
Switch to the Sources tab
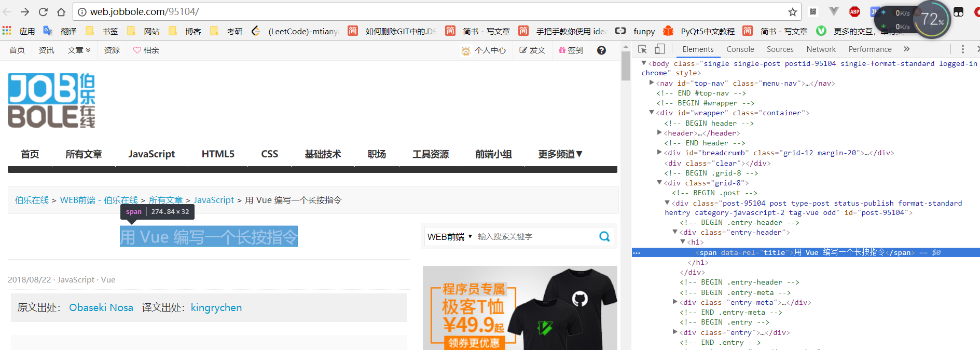(x=780, y=49)
